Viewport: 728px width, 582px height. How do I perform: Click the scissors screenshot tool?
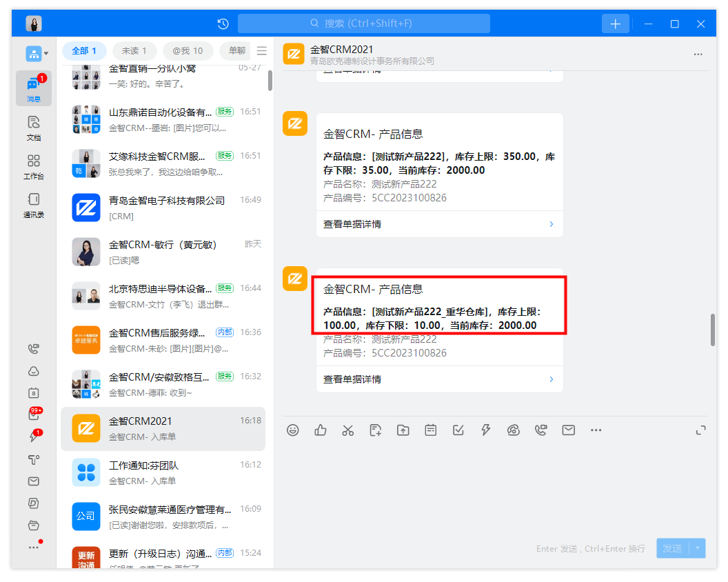pos(347,430)
